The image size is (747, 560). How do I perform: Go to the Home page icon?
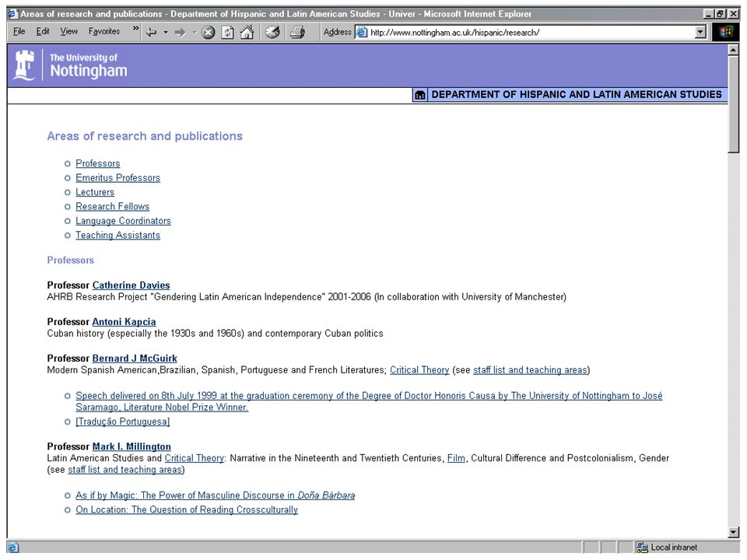(247, 33)
